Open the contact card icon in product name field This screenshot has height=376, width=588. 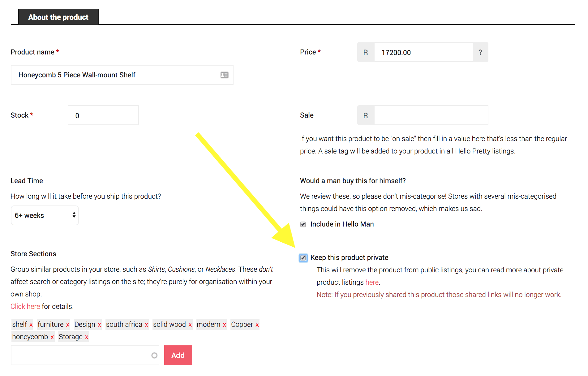(x=224, y=75)
